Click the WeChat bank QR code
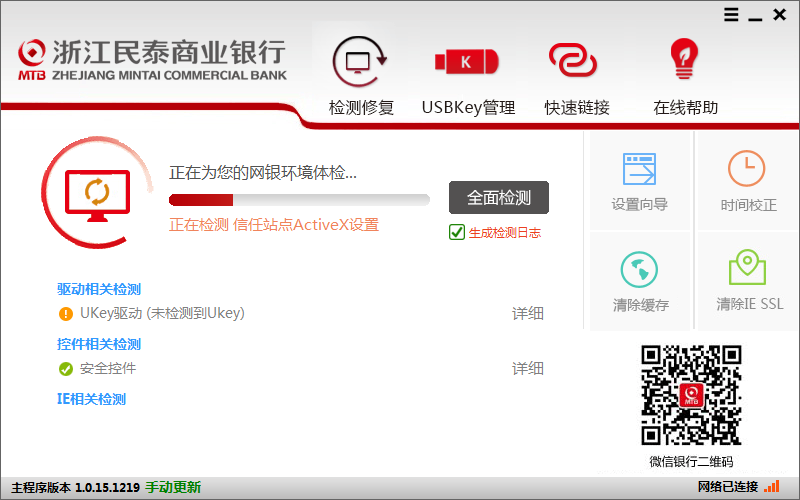 (690, 395)
